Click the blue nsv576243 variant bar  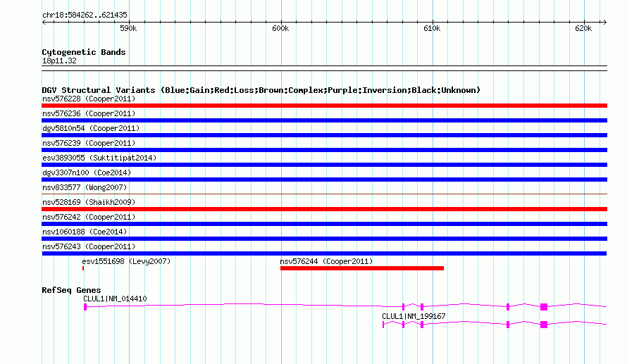tap(324, 253)
